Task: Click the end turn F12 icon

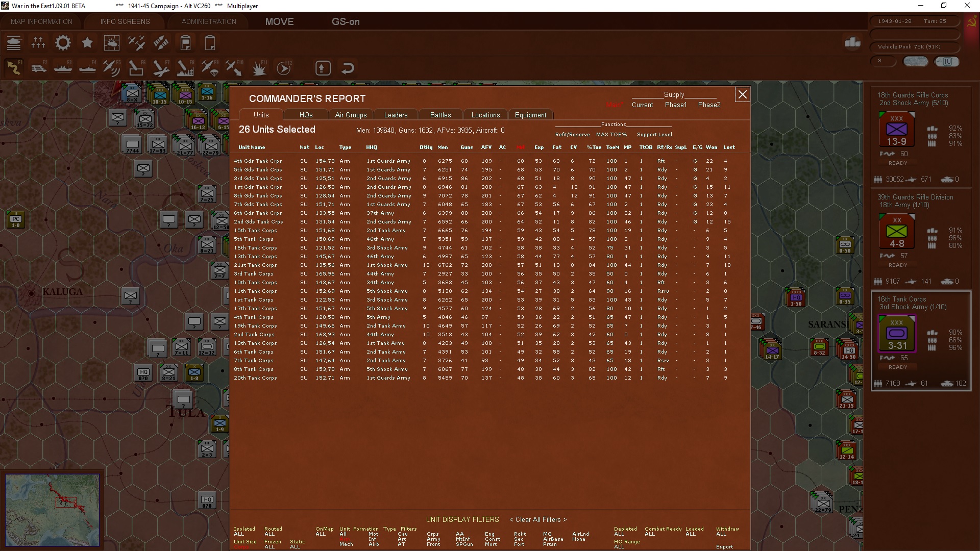Action: click(284, 68)
